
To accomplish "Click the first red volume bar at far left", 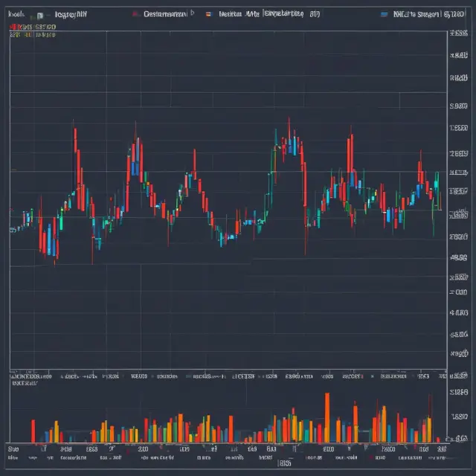I will [33, 431].
